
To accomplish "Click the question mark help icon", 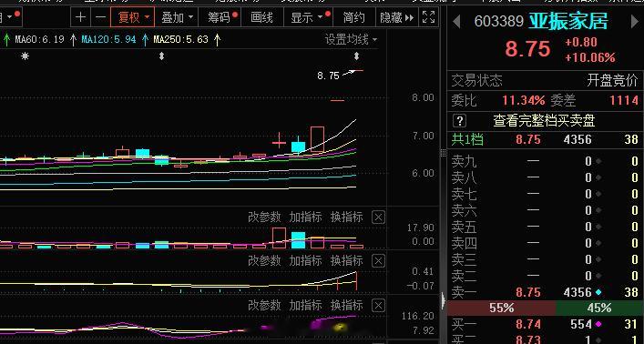I will coord(460,121).
